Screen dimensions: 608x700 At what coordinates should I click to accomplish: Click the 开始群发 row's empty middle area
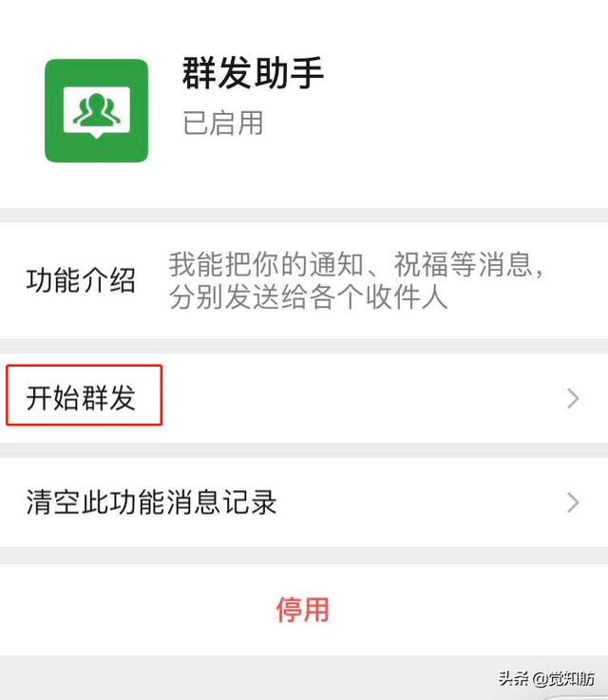pos(357,398)
